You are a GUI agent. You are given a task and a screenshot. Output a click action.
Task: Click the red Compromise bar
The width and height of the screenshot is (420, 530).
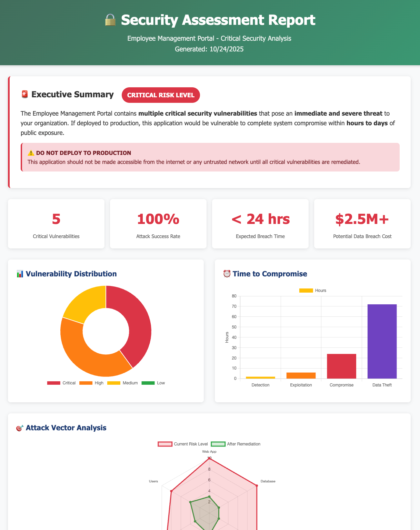coord(341,366)
